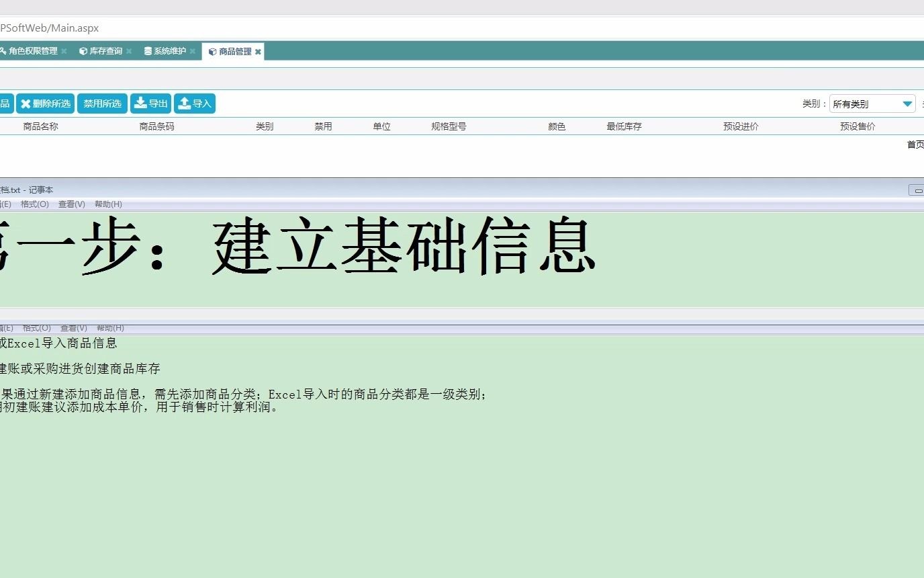This screenshot has height=578, width=924.
Task: Click the line 采购进货创建商品库存
Action: (x=80, y=368)
